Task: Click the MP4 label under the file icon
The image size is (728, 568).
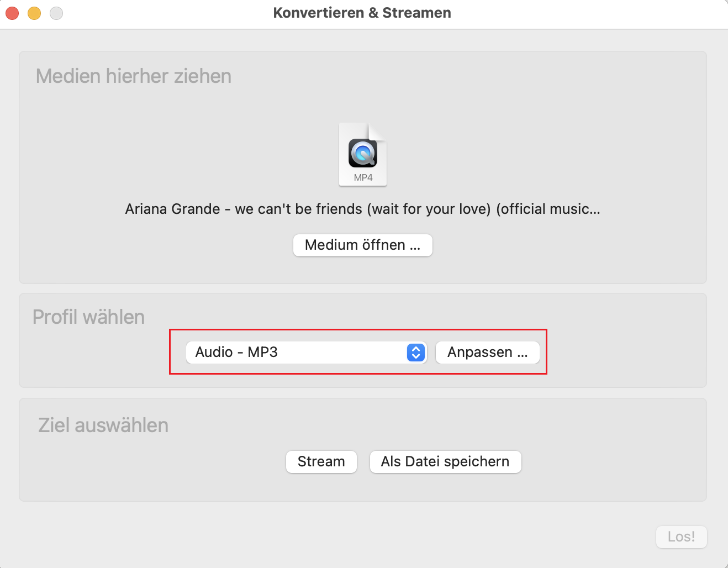Action: pyautogui.click(x=363, y=177)
